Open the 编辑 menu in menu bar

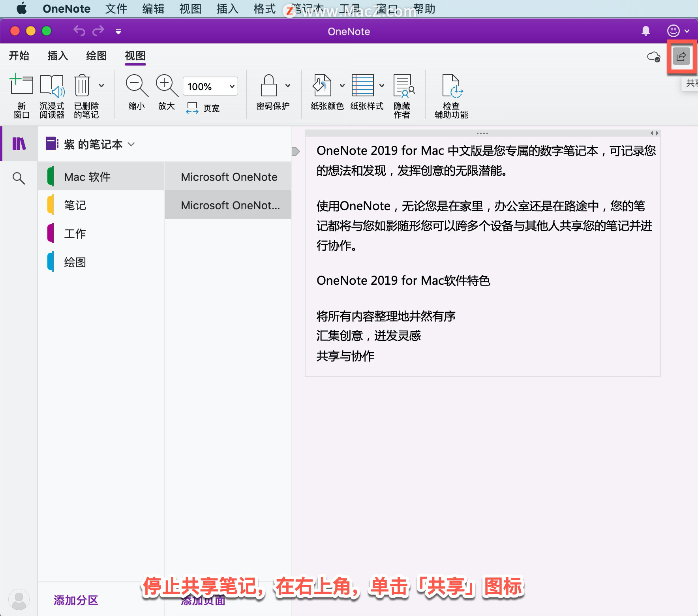point(153,9)
